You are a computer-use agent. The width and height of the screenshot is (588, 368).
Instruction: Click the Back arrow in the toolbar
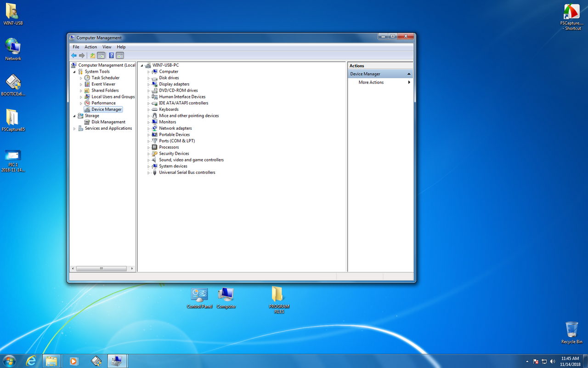[74, 56]
